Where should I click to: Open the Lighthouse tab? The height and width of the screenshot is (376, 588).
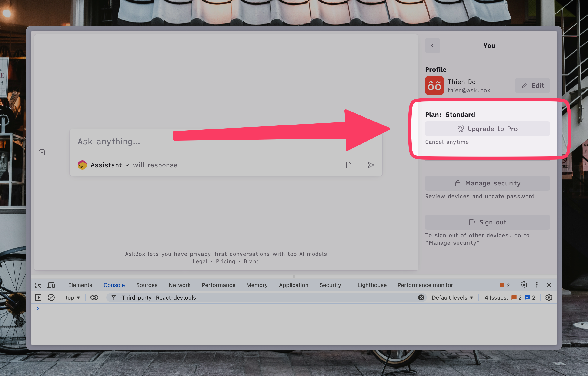[372, 285]
